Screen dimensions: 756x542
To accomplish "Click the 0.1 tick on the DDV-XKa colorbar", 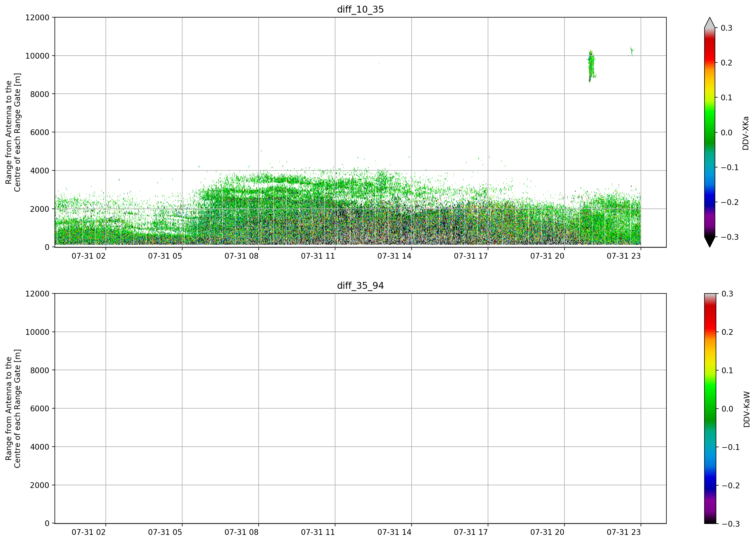I will 726,98.
